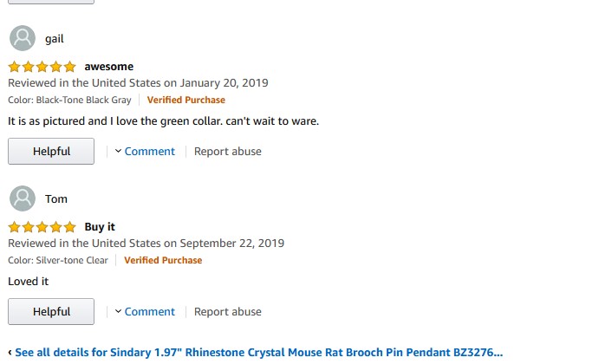599x364 pixels.
Task: Report abuse on gail's review
Action: 227,152
